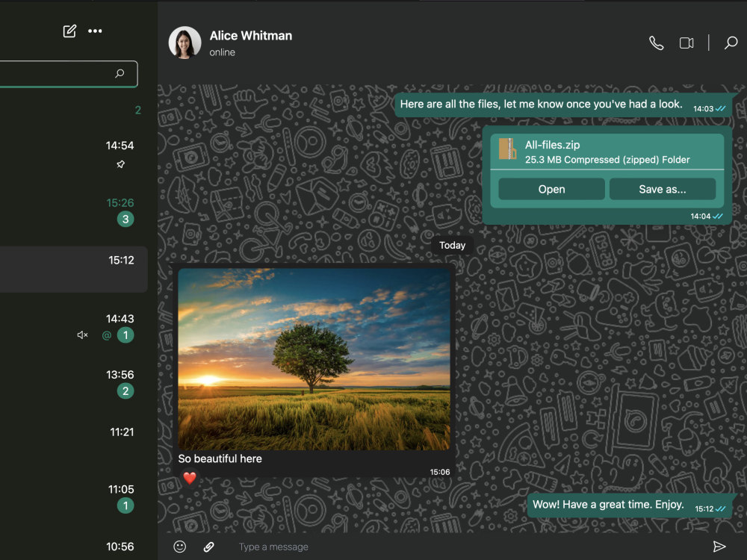Start a video call with Alice Whitman
Screen dimensions: 747x560
click(x=686, y=43)
